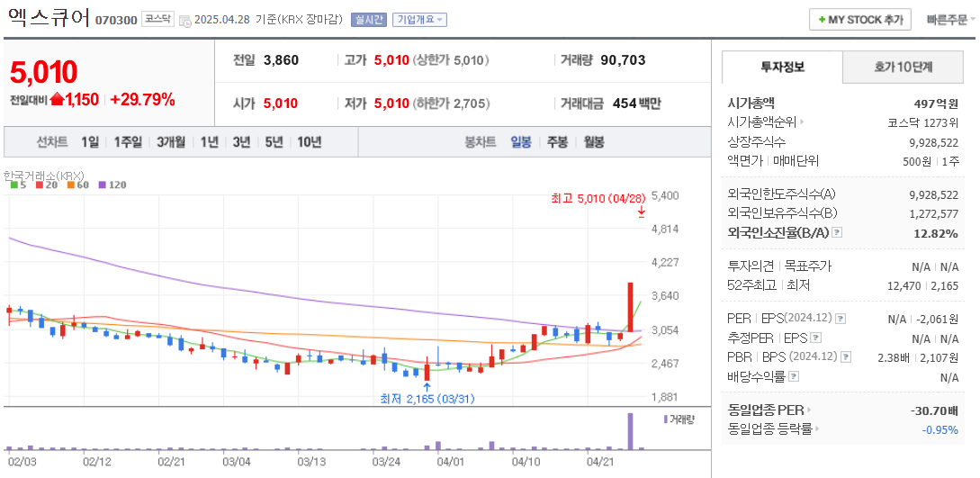980x478 pixels.
Task: Open the 시가총액순위 link
Action: [x=762, y=122]
